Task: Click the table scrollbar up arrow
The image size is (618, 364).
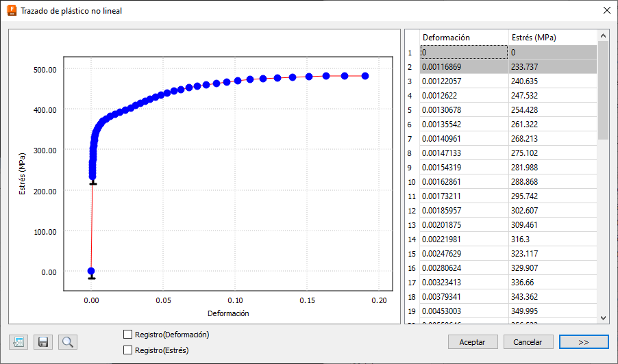Action: click(603, 36)
